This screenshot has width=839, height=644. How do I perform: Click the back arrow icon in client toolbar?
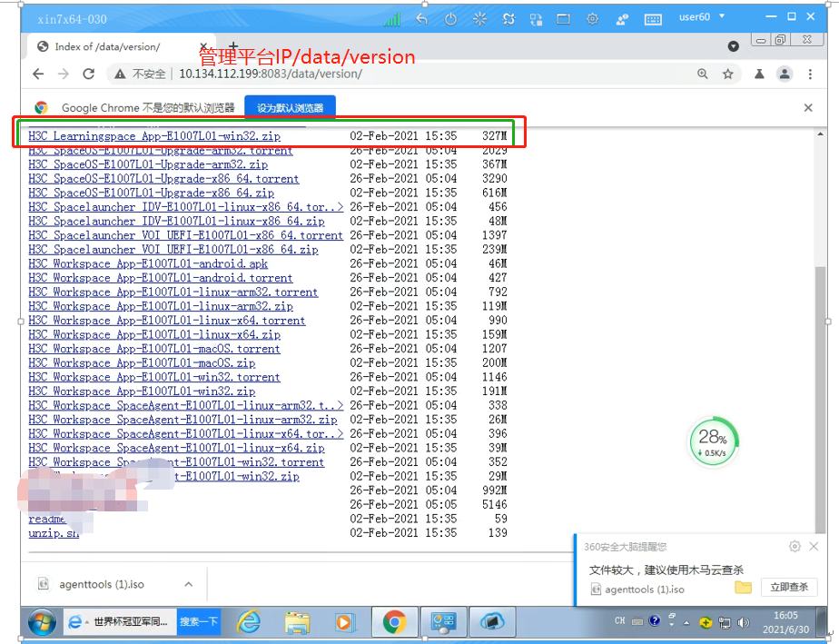click(421, 19)
